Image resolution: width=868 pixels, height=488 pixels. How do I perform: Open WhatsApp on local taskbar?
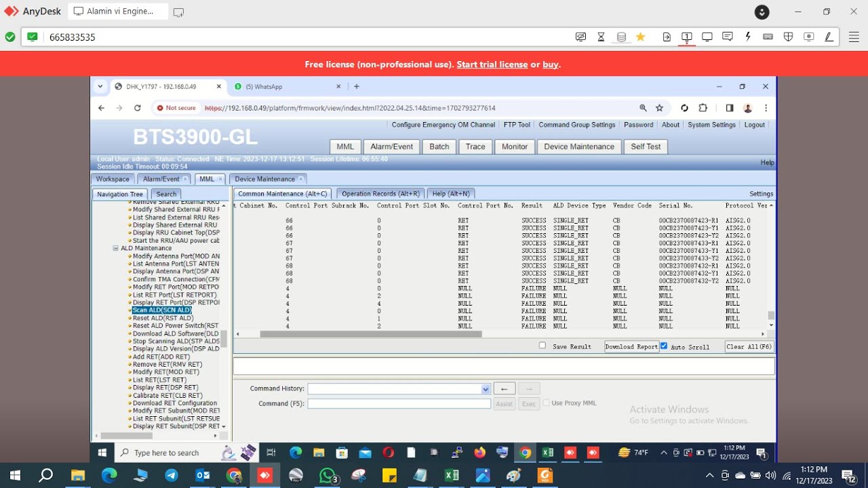click(x=328, y=476)
